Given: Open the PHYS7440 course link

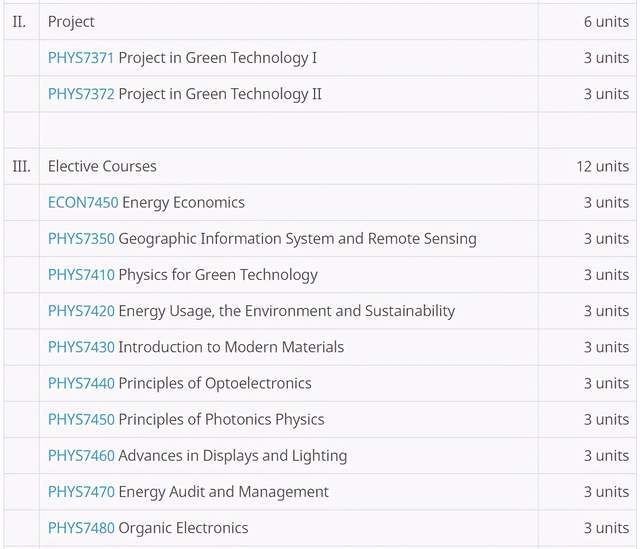Looking at the screenshot, I should pos(81,383).
